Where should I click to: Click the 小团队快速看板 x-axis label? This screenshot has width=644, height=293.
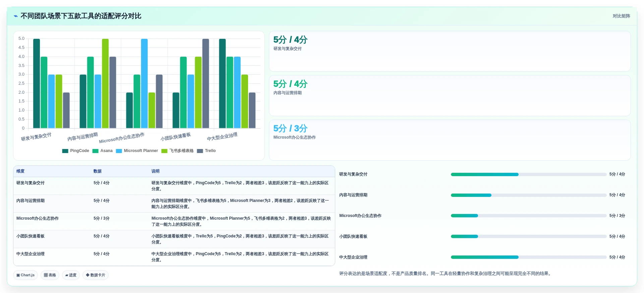[x=176, y=137]
